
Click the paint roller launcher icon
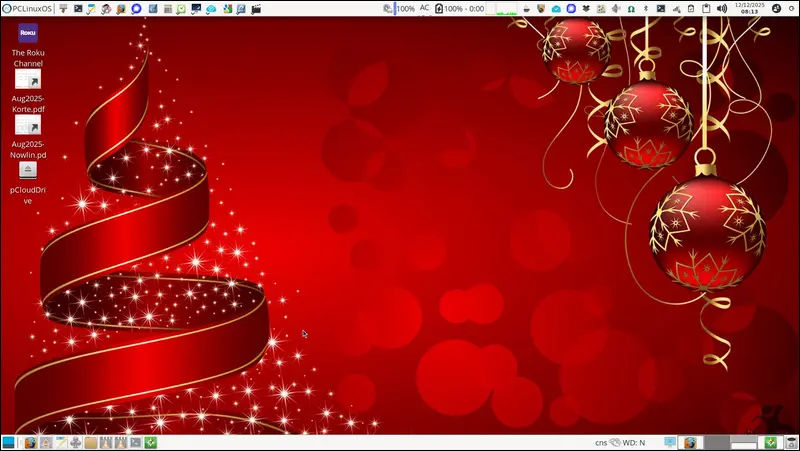point(63,9)
